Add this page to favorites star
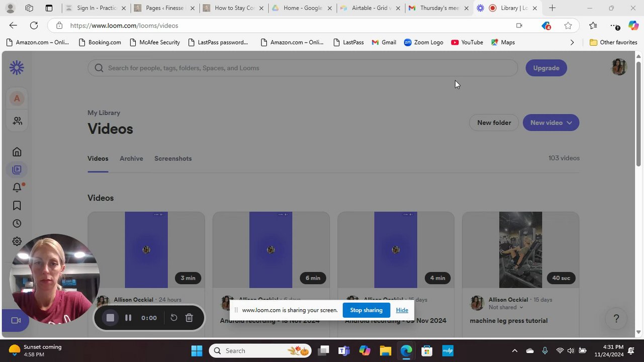Viewport: 644px width, 362px height. point(568,26)
